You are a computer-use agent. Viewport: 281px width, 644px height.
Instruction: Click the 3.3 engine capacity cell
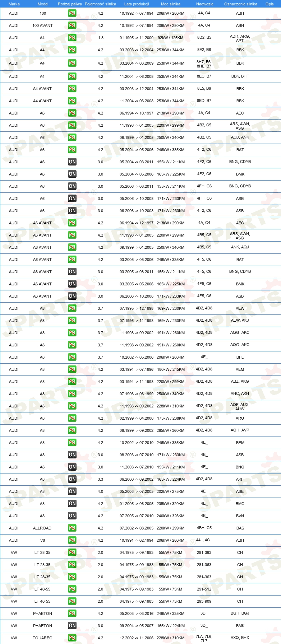coord(100,479)
